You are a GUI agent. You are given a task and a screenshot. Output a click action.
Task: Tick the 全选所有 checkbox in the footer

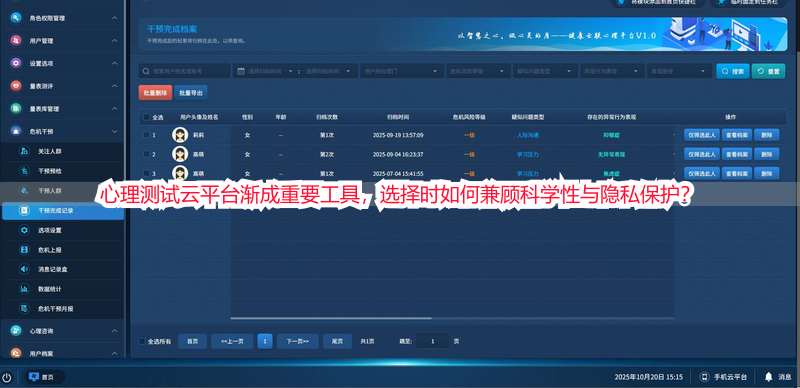142,342
